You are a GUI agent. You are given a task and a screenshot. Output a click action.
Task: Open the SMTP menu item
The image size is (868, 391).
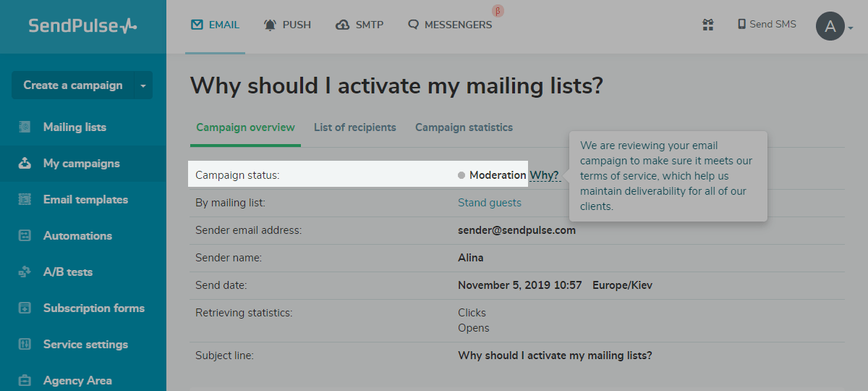pos(360,25)
